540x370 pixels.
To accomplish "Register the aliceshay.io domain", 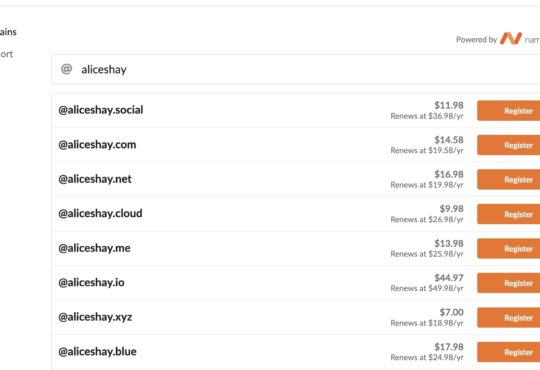I will click(508, 283).
